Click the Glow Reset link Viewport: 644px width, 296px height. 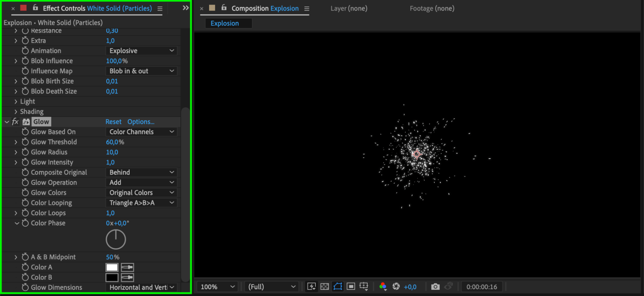pyautogui.click(x=113, y=122)
